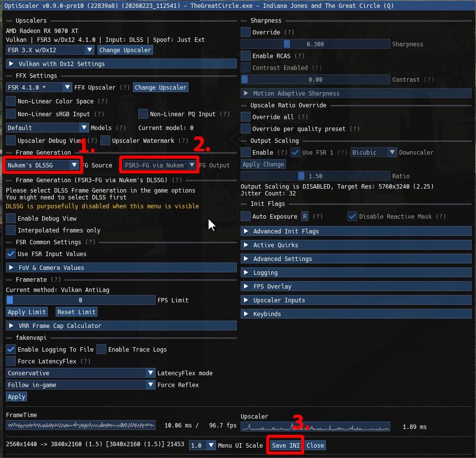The image size is (476, 458).
Task: Click the Apply button under fakenvapi
Action: point(16,396)
